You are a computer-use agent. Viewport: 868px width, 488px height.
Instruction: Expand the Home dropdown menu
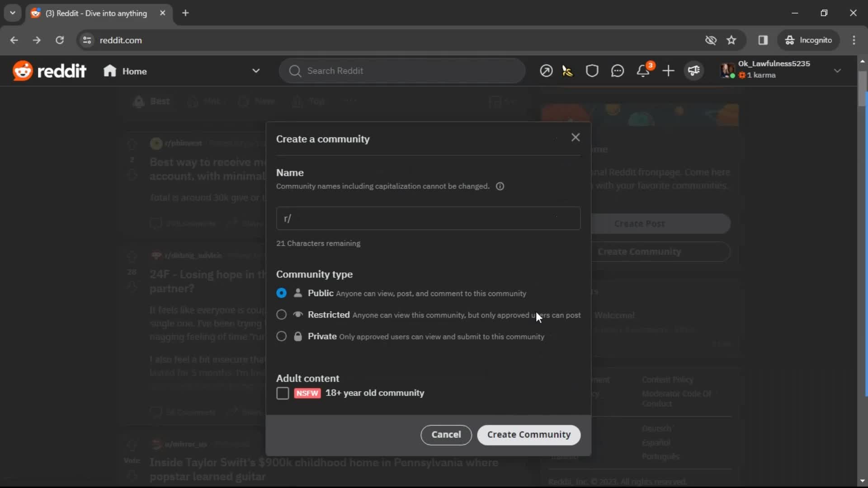pyautogui.click(x=256, y=71)
